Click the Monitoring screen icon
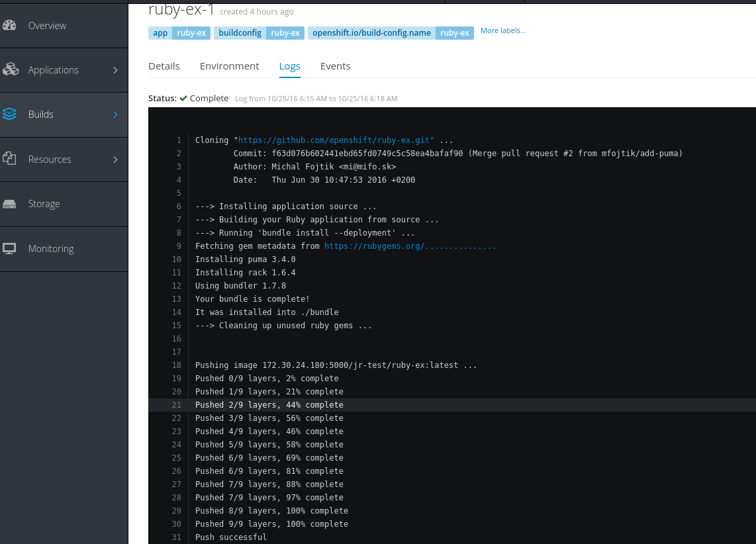The image size is (756, 544). pyautogui.click(x=9, y=249)
